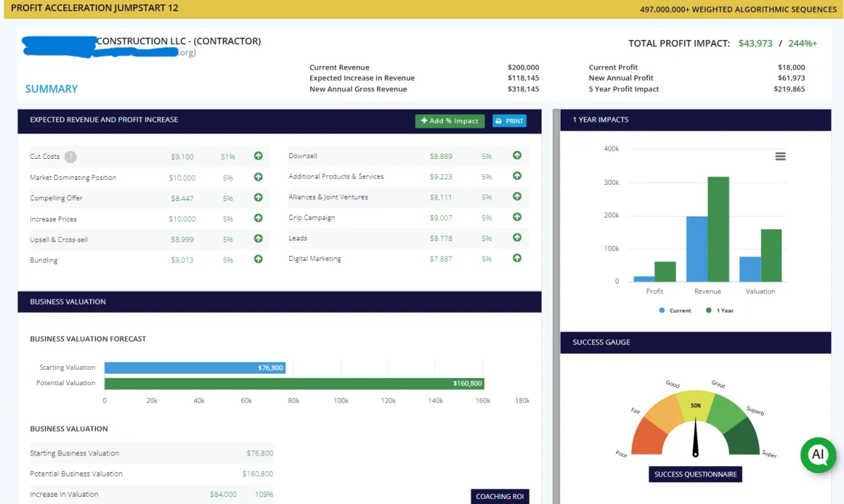Open the AI assistant chat bubble
The height and width of the screenshot is (504, 844).
tap(818, 454)
